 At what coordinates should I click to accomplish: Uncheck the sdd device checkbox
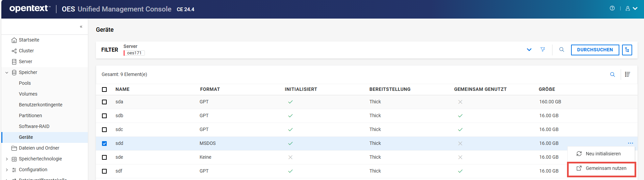pyautogui.click(x=104, y=144)
